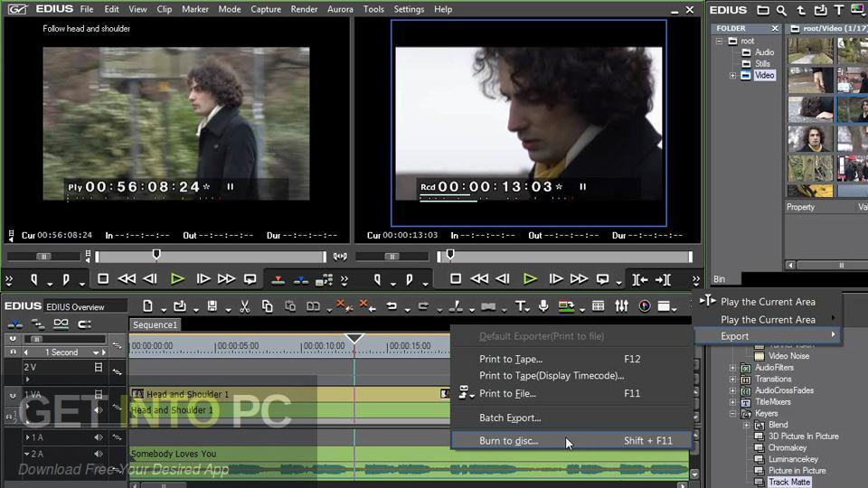Mute audio on track 1A
The image size is (868, 488).
(x=99, y=437)
